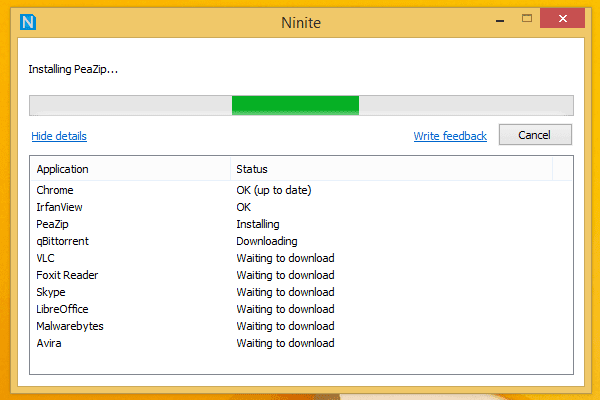The width and height of the screenshot is (600, 400).
Task: Select the qBittorrent downloading entry
Action: click(301, 241)
